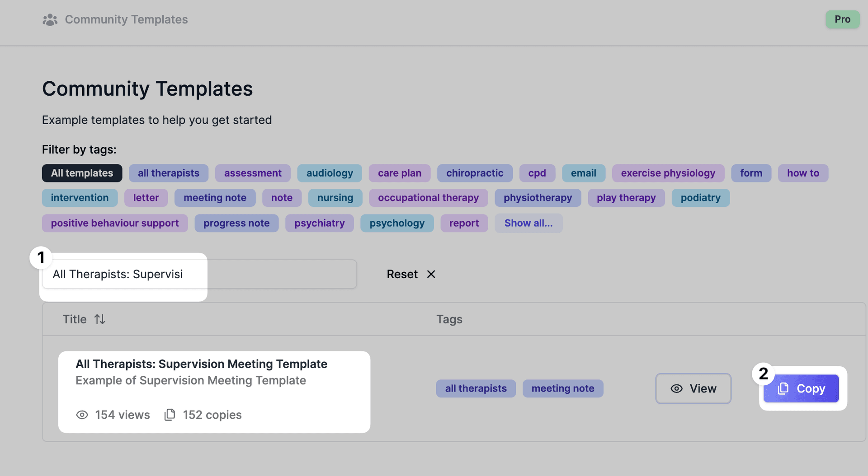The image size is (868, 476).
Task: Click the eye icon next to 154 views
Action: (x=82, y=415)
